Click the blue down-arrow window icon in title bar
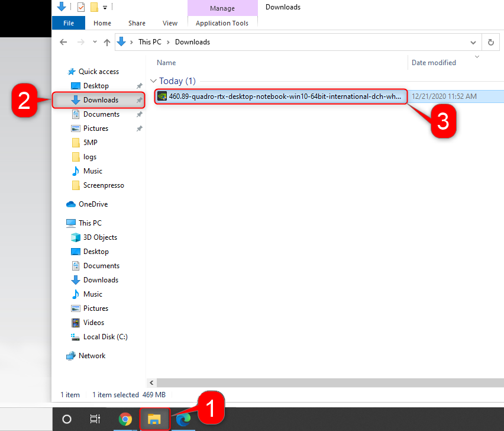This screenshot has width=504, height=431. [62, 7]
